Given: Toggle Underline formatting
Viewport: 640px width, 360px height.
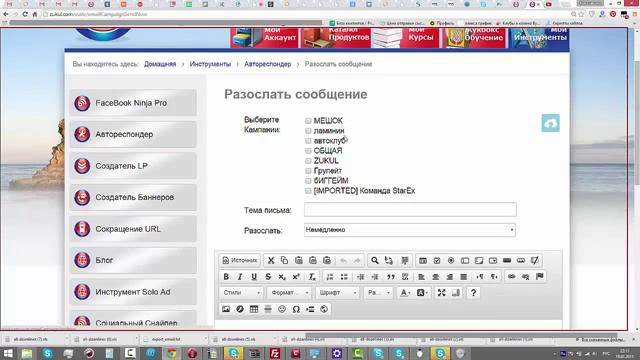Looking at the screenshot, I should [x=254, y=277].
